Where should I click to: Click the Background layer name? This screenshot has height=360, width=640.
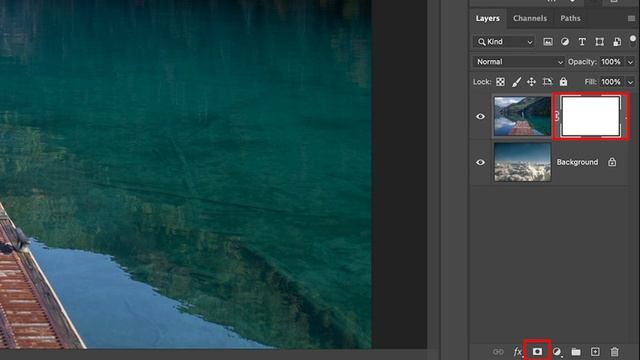click(577, 162)
